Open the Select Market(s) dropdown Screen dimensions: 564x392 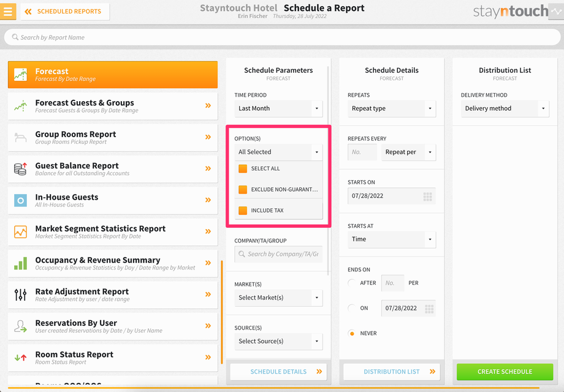click(278, 298)
